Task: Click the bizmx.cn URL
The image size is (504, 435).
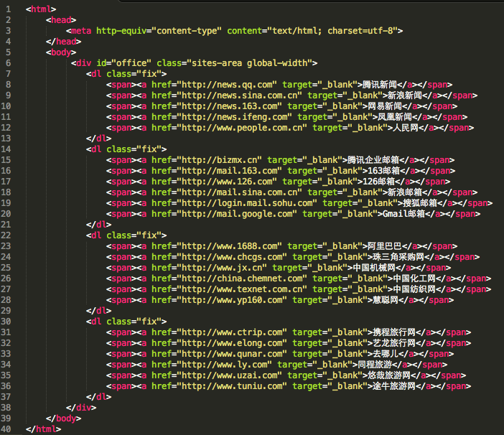Action: pos(220,160)
